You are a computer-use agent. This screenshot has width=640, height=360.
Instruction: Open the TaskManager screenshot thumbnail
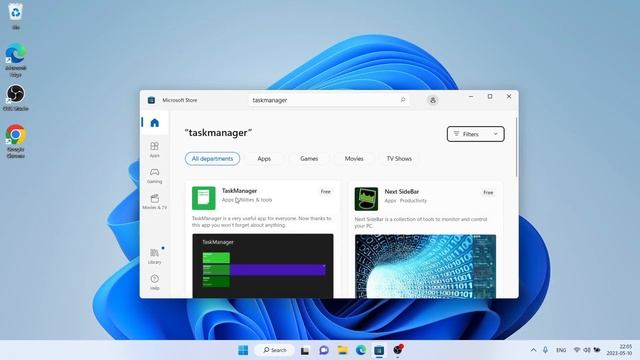click(262, 266)
